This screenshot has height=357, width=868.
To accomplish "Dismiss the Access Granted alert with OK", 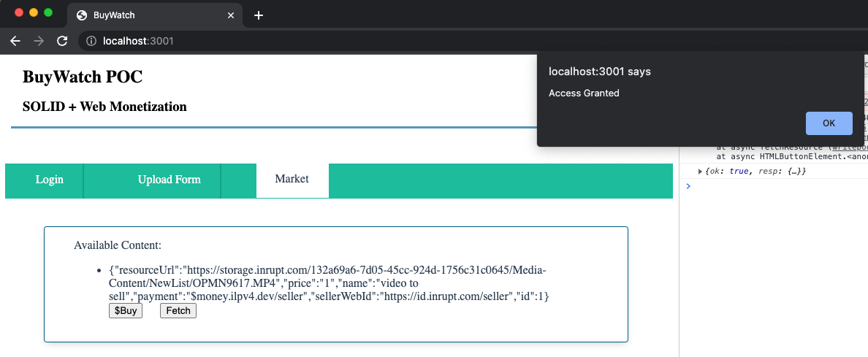I will tap(829, 123).
